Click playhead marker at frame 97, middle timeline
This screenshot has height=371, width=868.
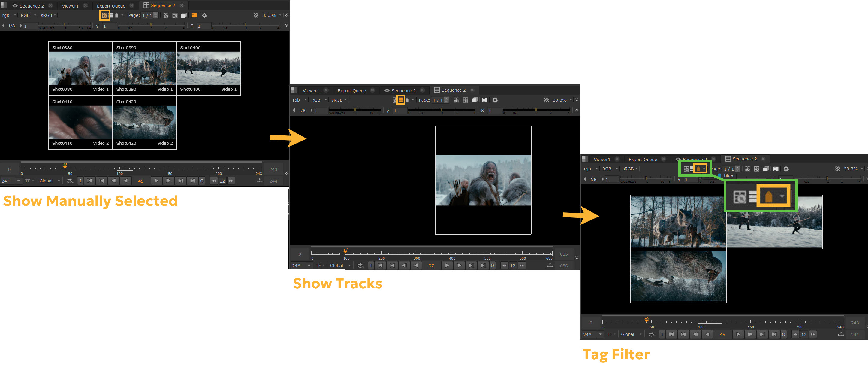pyautogui.click(x=345, y=251)
